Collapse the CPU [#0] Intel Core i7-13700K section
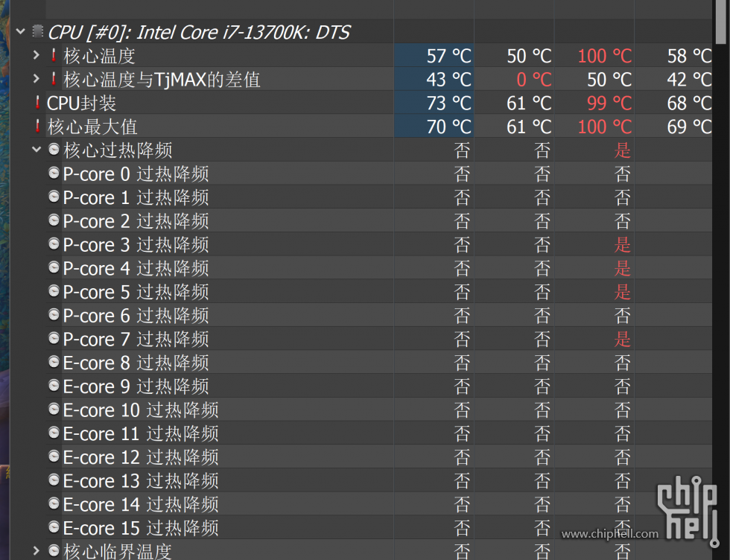 pos(21,32)
